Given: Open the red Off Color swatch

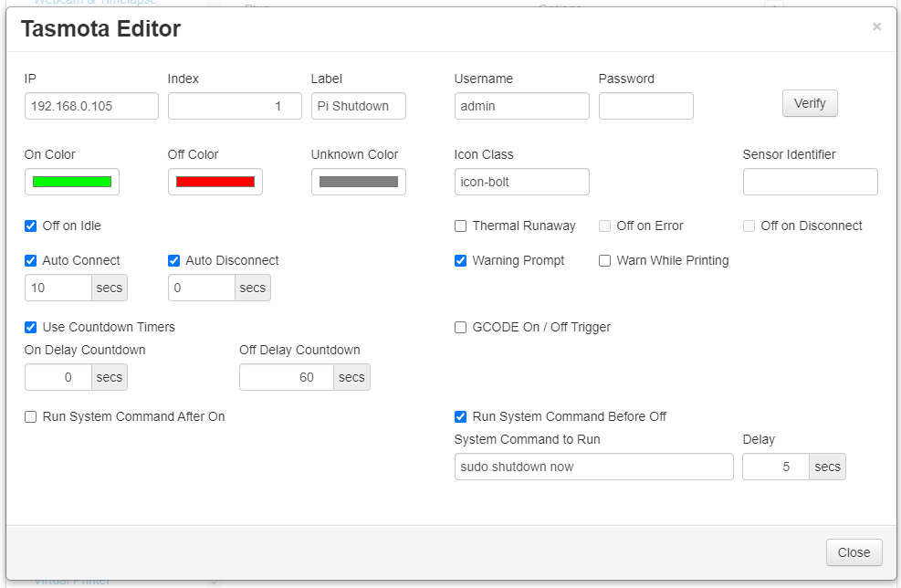Looking at the screenshot, I should pos(215,182).
